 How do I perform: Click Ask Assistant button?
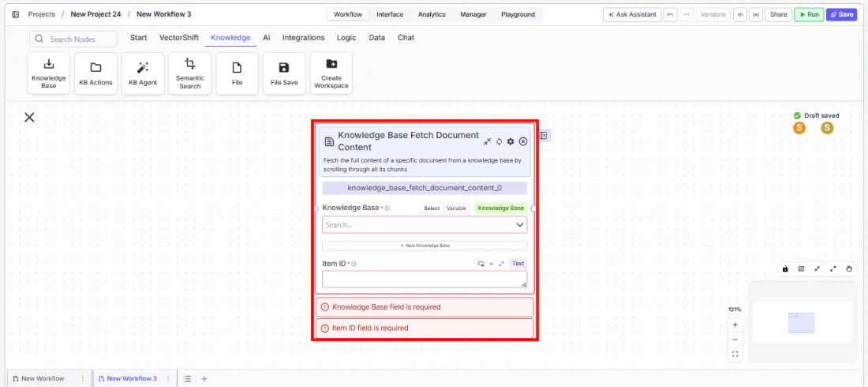pos(631,14)
